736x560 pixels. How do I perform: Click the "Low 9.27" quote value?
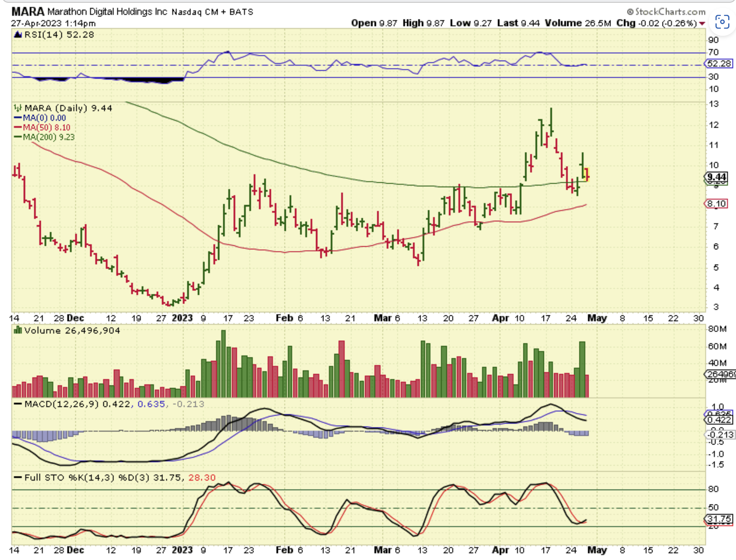471,23
